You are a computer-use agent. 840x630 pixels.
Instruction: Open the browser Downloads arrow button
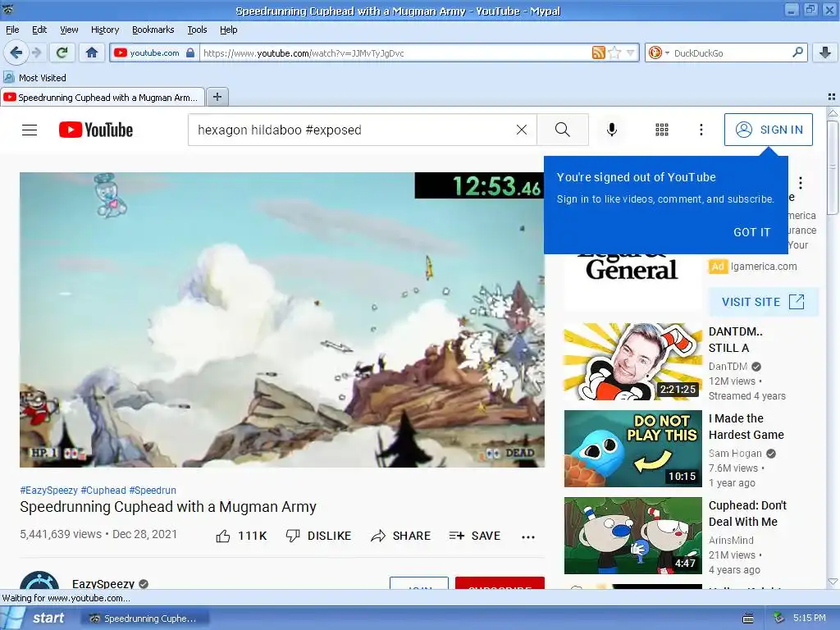tap(825, 52)
